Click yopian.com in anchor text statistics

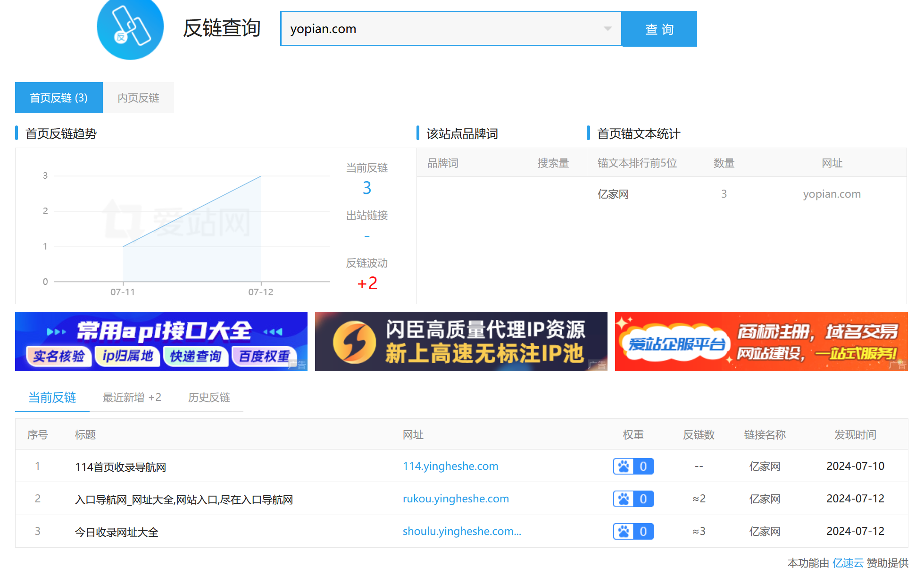click(x=832, y=194)
